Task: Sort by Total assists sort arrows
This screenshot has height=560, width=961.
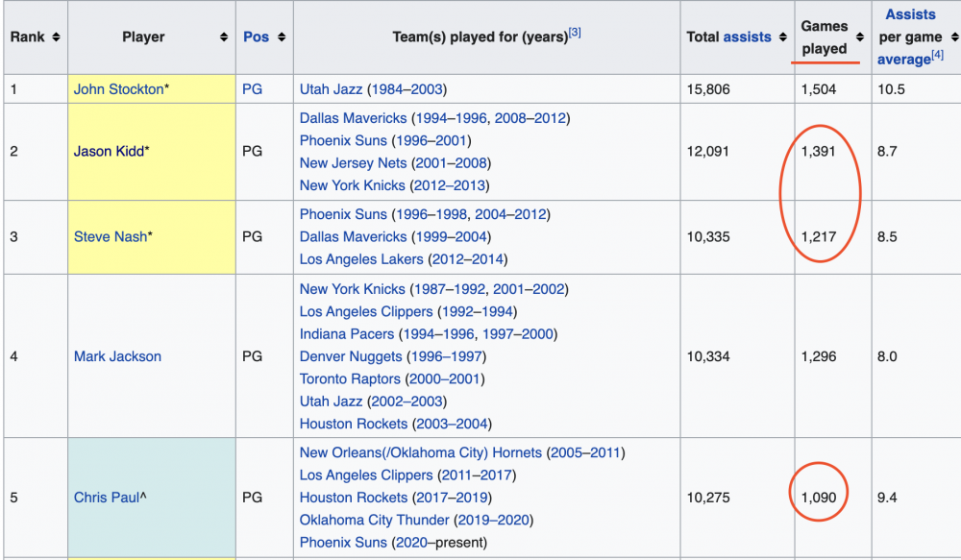Action: pos(781,37)
